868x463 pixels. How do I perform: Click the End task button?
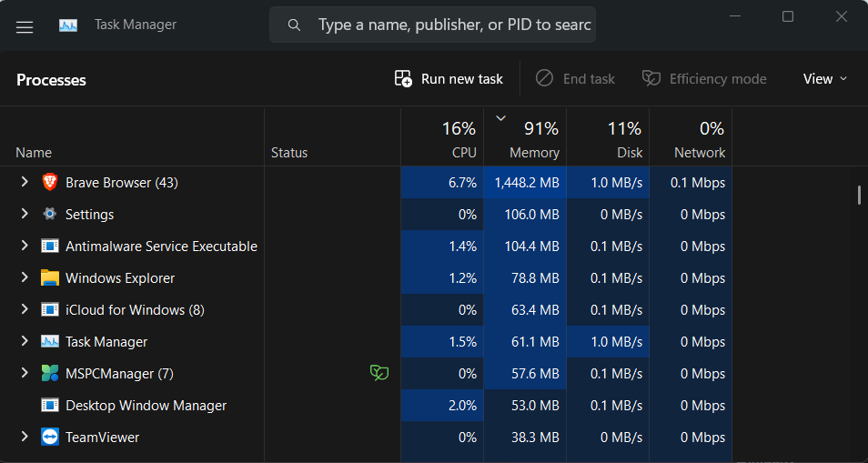coord(575,79)
